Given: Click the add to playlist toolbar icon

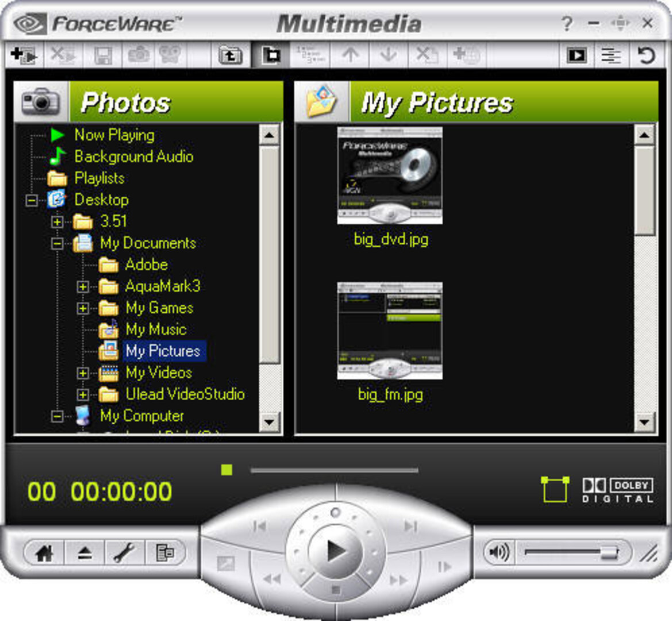Looking at the screenshot, I should (24, 55).
